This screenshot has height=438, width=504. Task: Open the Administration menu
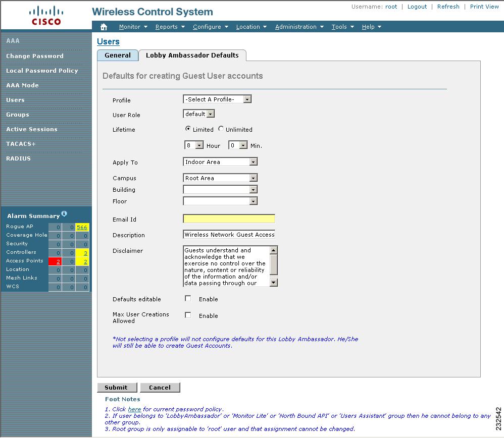pyautogui.click(x=299, y=27)
